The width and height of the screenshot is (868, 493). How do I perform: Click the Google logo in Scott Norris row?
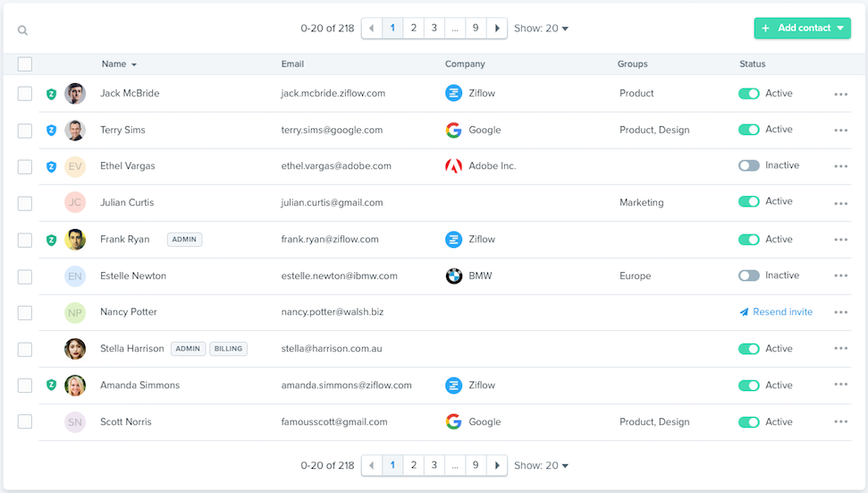click(454, 422)
